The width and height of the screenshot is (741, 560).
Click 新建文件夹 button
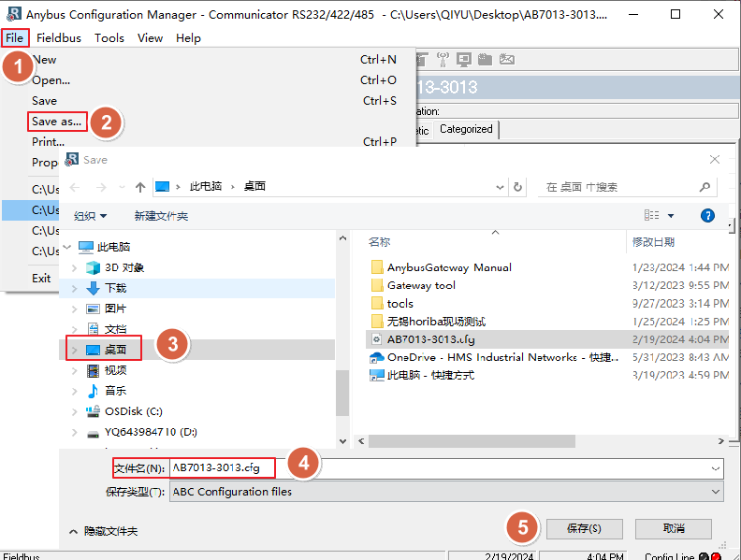[x=161, y=216]
